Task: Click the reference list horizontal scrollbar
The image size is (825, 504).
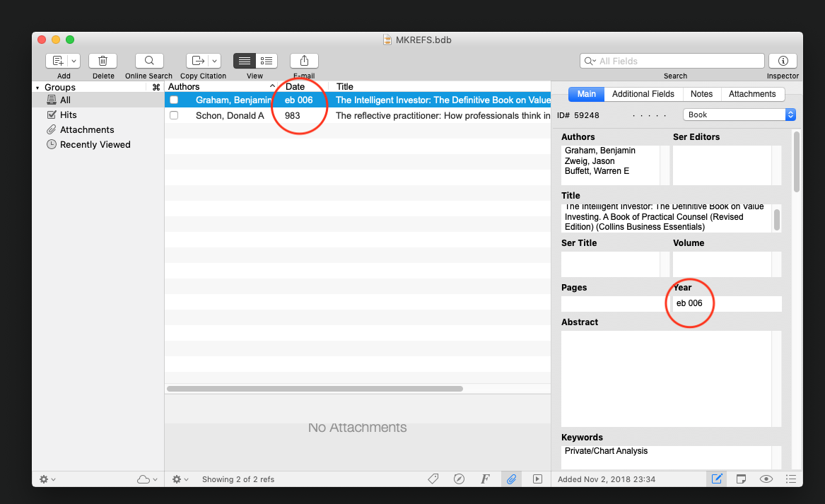Action: point(315,389)
